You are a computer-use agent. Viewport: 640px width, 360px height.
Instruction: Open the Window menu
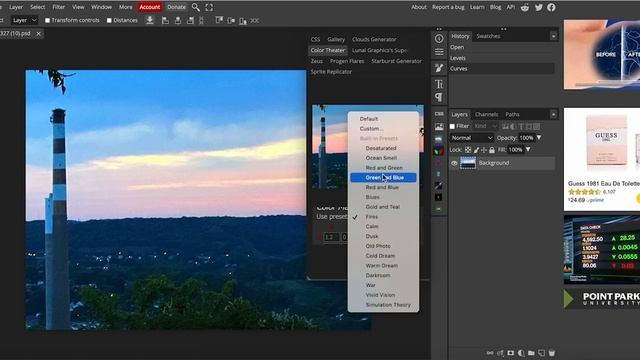(101, 7)
